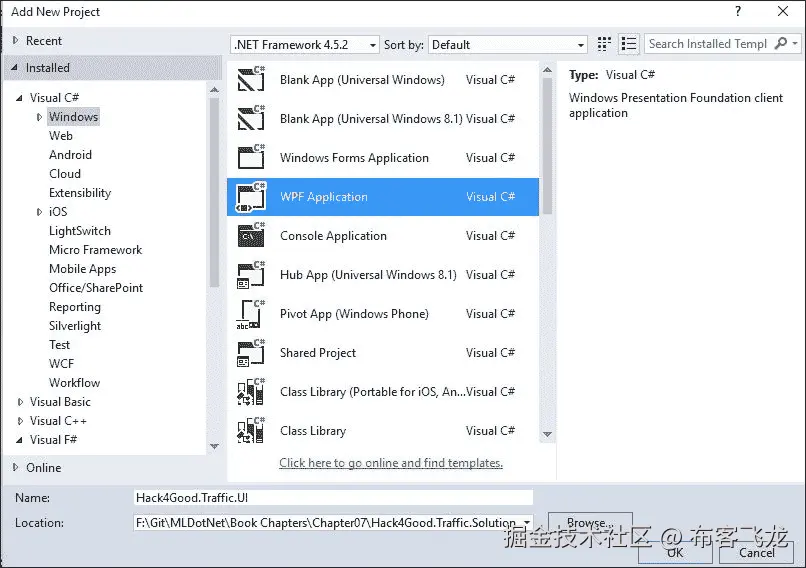Select the Shared Project row text
806x568 pixels.
(x=318, y=353)
